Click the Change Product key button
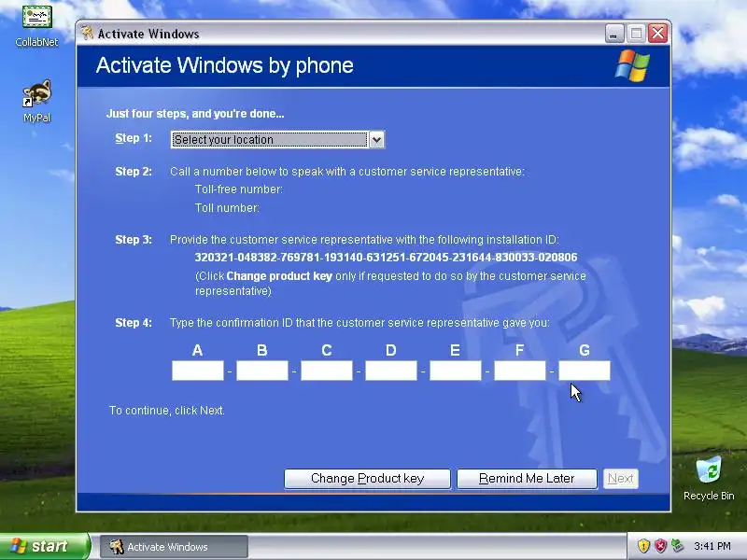747x560 pixels. [367, 479]
